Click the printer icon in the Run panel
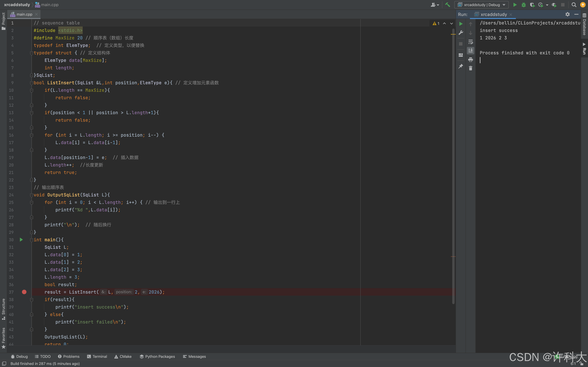 point(470,59)
